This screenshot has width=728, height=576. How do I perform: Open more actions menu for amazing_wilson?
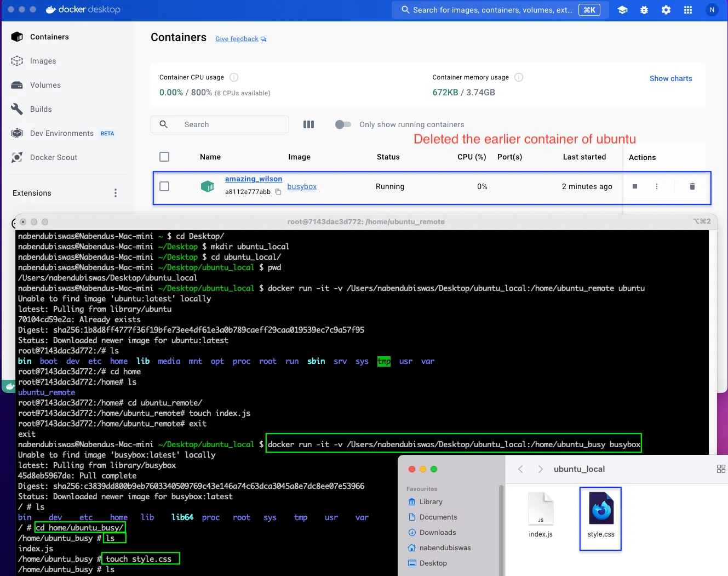(x=657, y=186)
